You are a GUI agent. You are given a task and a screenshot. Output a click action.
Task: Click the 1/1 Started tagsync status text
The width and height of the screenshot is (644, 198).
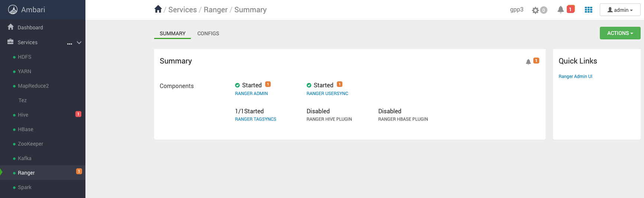(250, 111)
